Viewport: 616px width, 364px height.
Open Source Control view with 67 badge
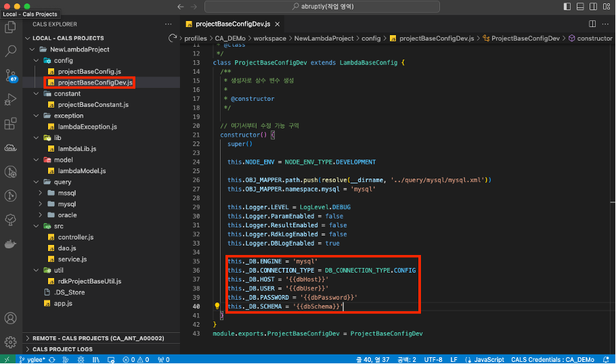[11, 75]
